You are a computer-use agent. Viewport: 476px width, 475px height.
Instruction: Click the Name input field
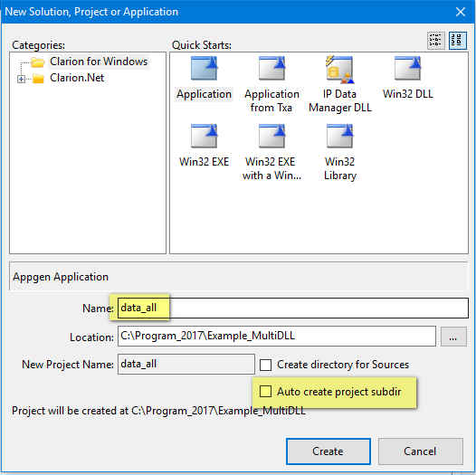click(x=293, y=308)
